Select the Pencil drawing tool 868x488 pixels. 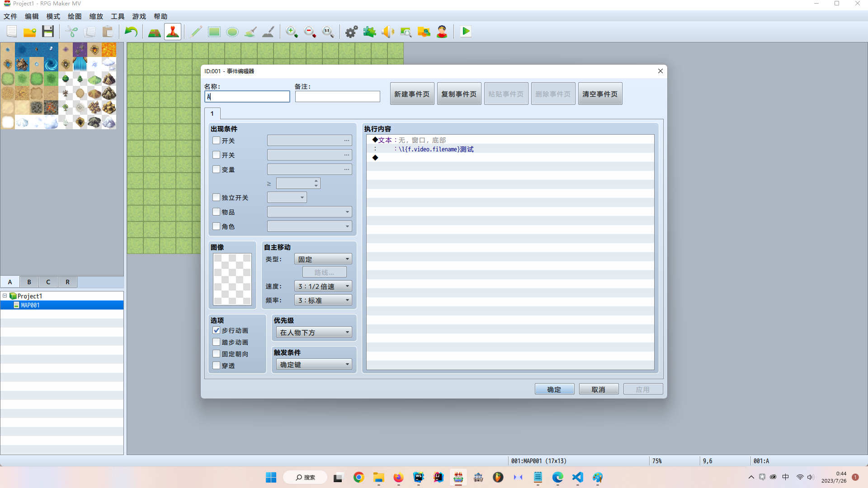point(196,32)
